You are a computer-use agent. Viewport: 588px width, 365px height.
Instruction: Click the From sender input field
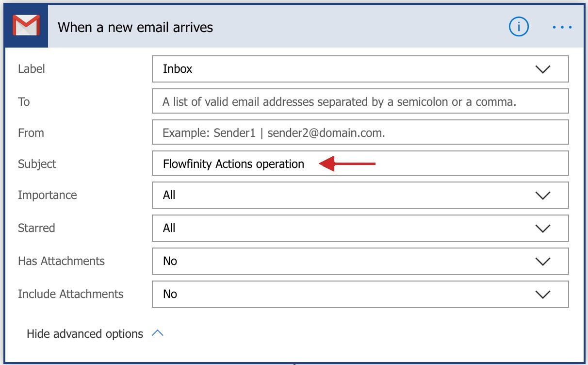pyautogui.click(x=360, y=133)
